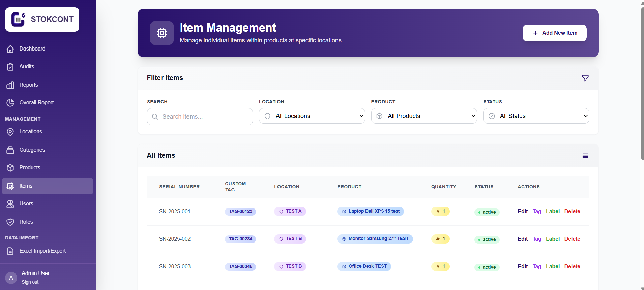This screenshot has width=644, height=290.
Task: Delete item SN-2025-002
Action: click(x=572, y=239)
